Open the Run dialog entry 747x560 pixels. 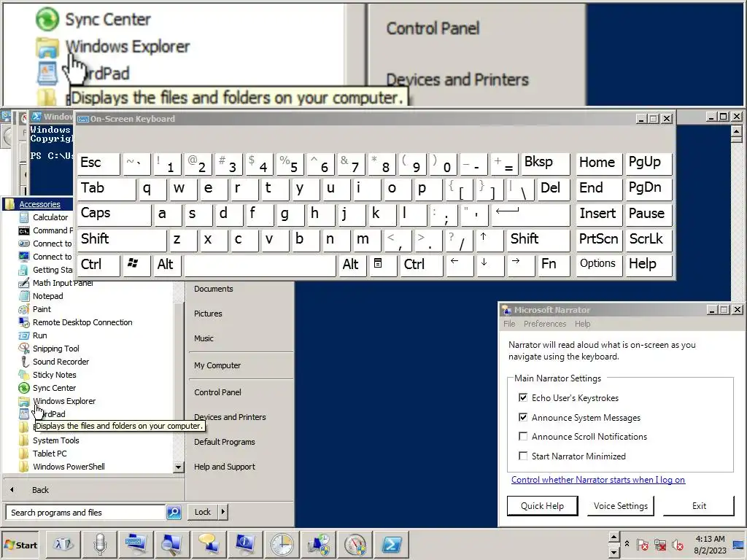(x=33, y=335)
